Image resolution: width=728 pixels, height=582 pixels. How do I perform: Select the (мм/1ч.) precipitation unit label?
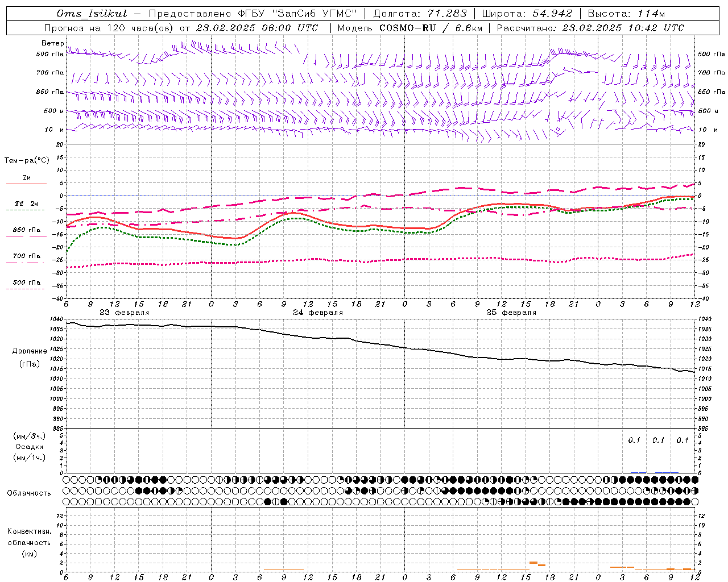coord(30,458)
